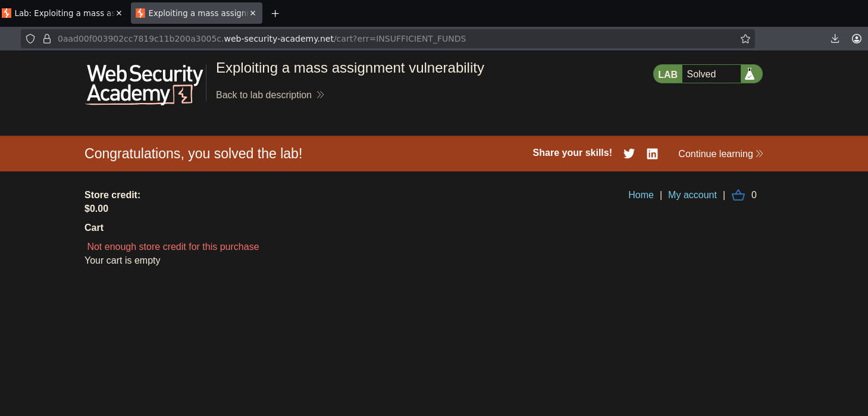Click the 'Not enough store credit' error message

pyautogui.click(x=173, y=246)
